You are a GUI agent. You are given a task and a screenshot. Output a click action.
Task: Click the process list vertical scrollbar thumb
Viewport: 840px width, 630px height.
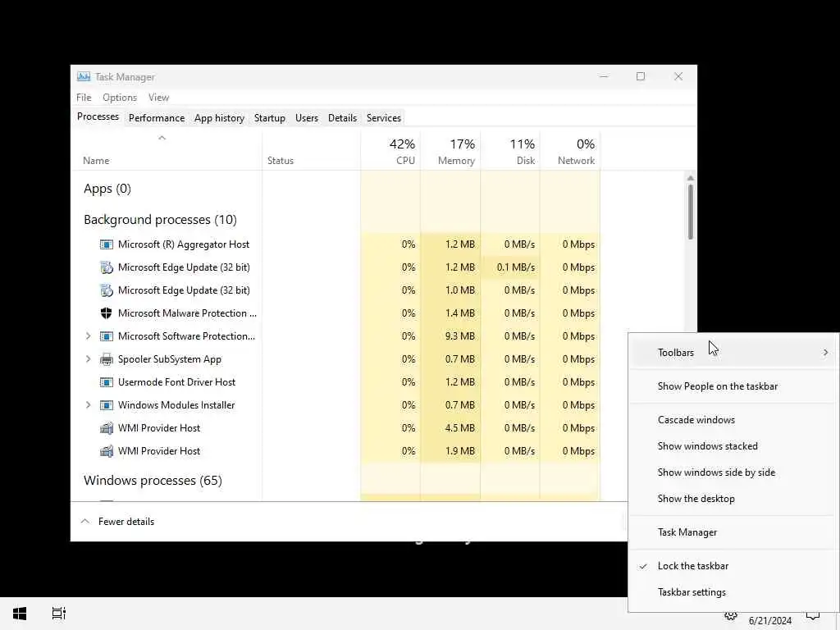pyautogui.click(x=691, y=212)
